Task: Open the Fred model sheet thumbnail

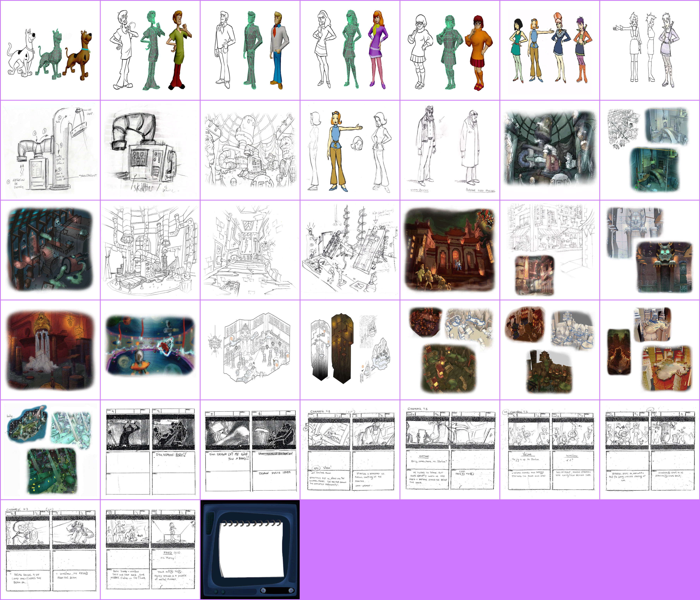Action: [250, 50]
